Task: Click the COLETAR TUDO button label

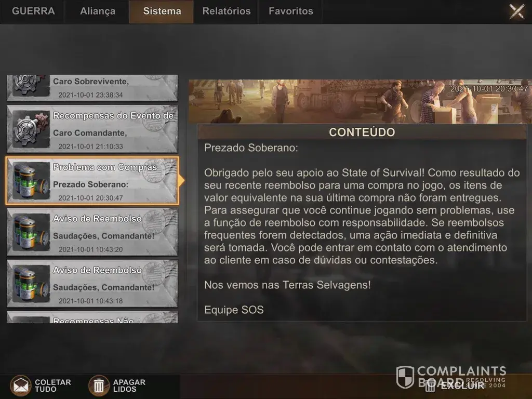Action: click(x=53, y=386)
